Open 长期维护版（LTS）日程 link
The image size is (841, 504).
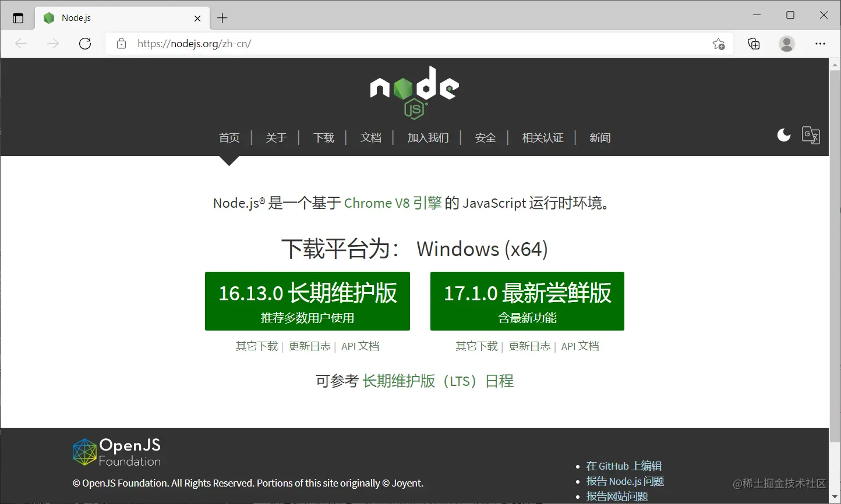click(438, 381)
